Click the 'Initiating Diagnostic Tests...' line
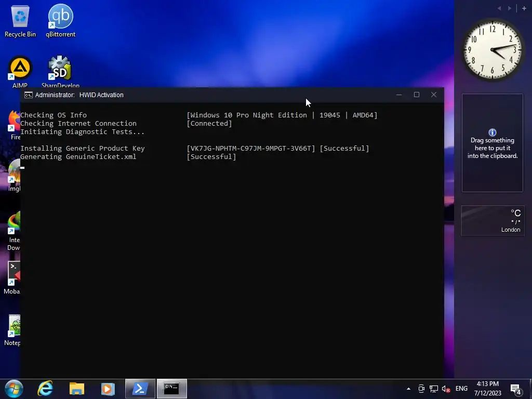This screenshot has height=399, width=532. pos(83,131)
